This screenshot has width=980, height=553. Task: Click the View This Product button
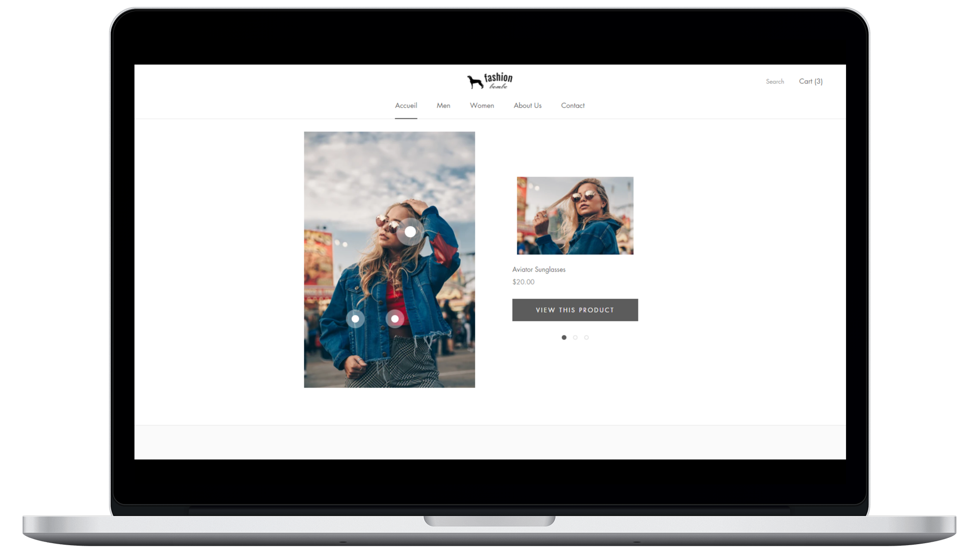(575, 310)
